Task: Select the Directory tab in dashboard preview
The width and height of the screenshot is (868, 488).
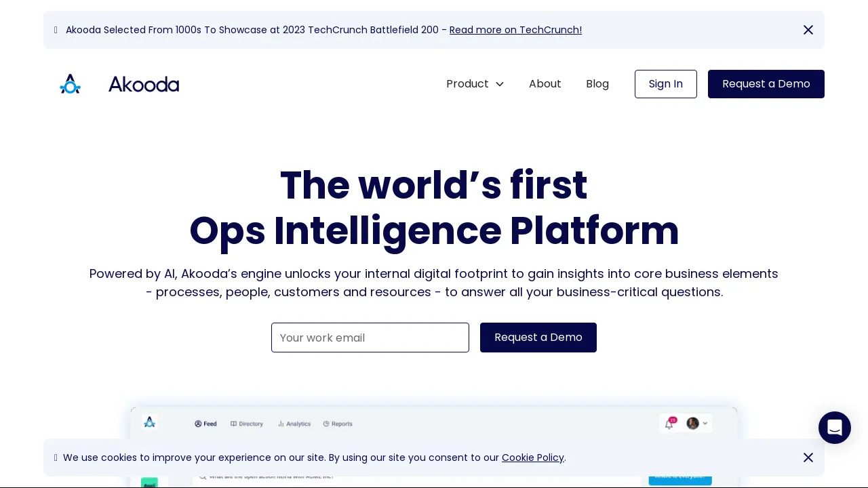Action: pyautogui.click(x=247, y=424)
